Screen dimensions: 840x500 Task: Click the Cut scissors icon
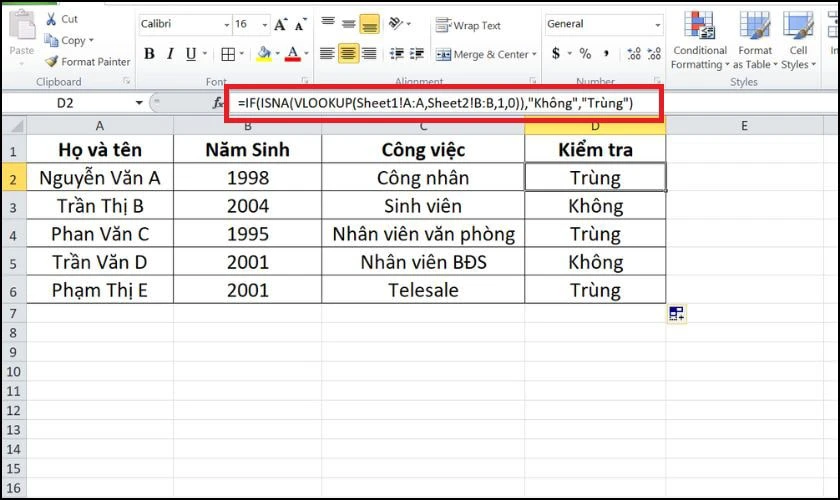[x=51, y=19]
